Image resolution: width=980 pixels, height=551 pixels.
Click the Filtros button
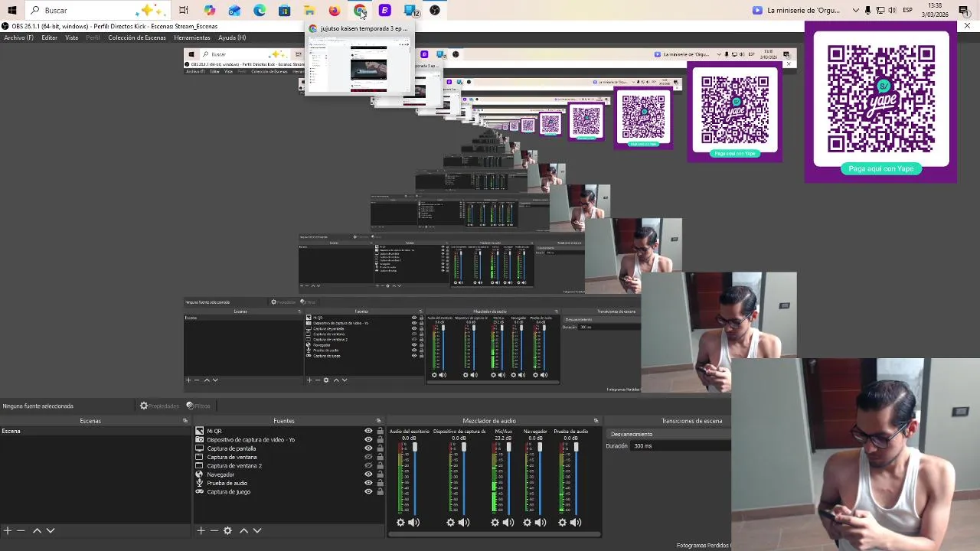tap(198, 406)
